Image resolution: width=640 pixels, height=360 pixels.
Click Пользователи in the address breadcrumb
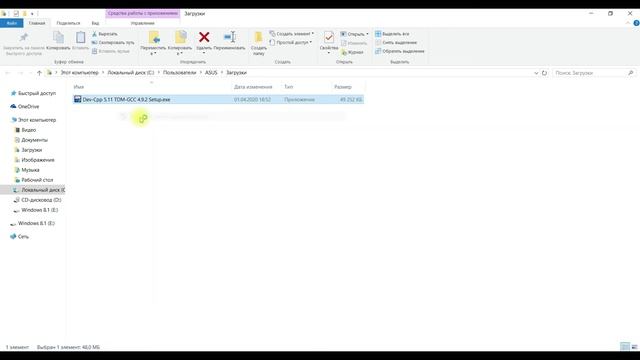click(180, 73)
